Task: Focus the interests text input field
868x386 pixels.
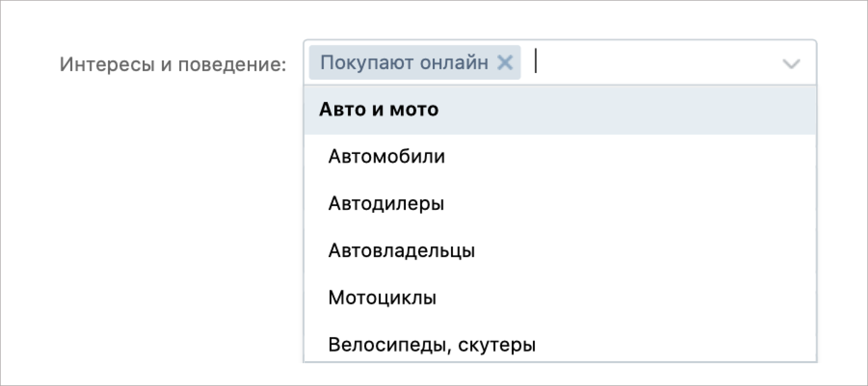Action: (640, 63)
